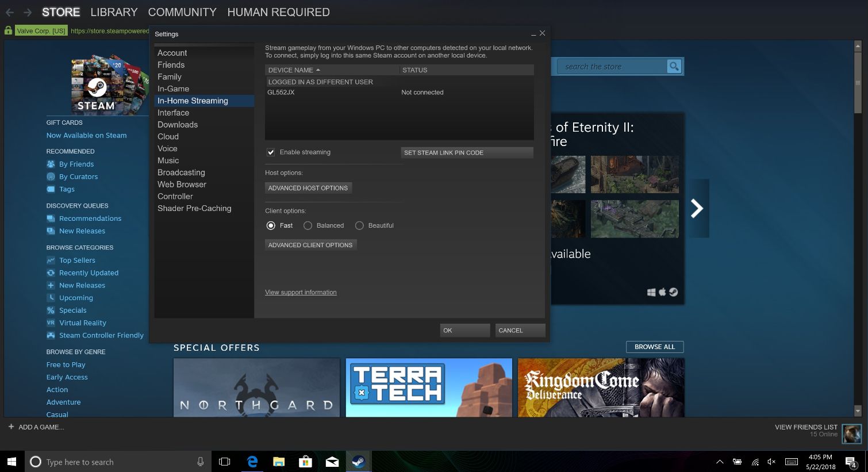The image size is (868, 472).
Task: Select the GL552JX device row
Action: tap(399, 93)
